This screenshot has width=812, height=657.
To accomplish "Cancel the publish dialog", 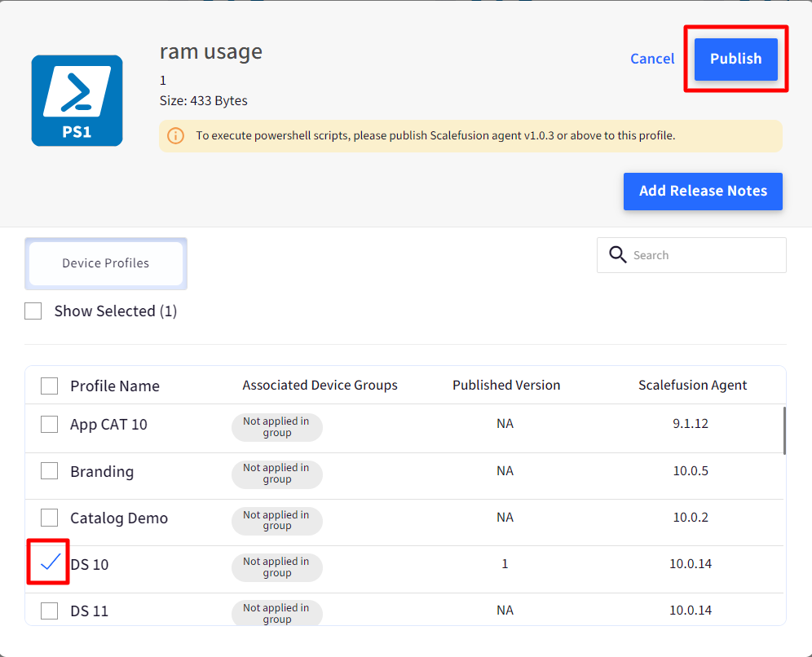I will (652, 59).
